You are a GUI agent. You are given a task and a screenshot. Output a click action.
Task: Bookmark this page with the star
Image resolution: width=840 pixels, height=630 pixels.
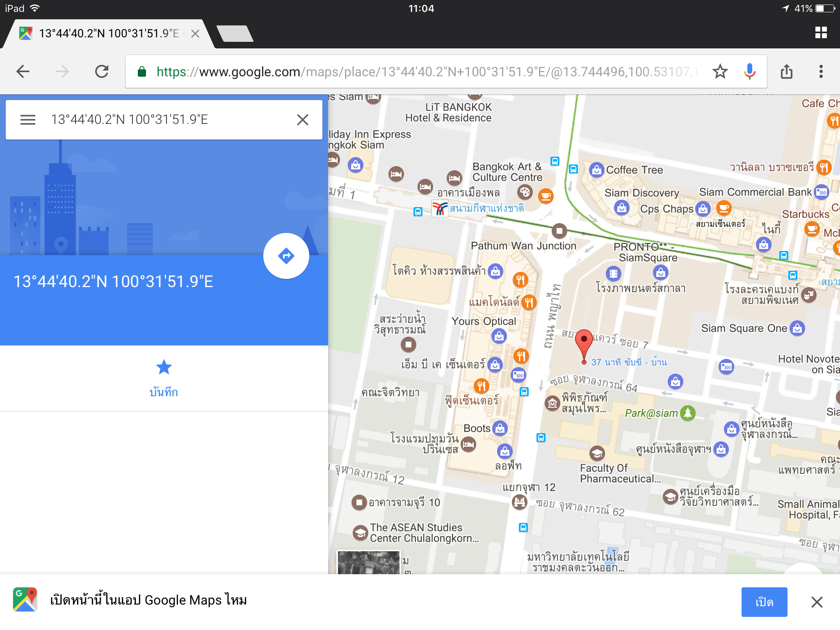(x=720, y=72)
